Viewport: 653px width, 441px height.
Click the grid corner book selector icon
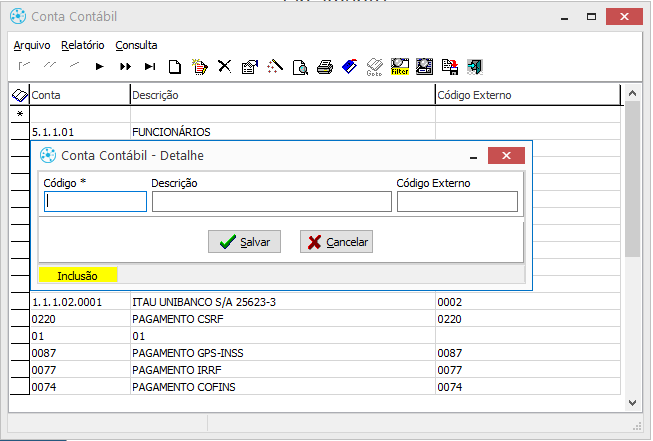point(20,95)
